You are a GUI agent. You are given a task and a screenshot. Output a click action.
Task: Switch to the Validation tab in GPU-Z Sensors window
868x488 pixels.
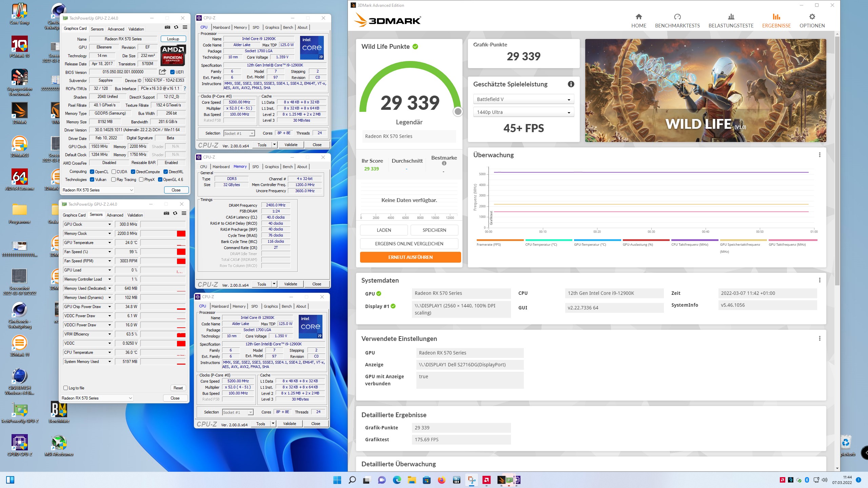pyautogui.click(x=135, y=215)
